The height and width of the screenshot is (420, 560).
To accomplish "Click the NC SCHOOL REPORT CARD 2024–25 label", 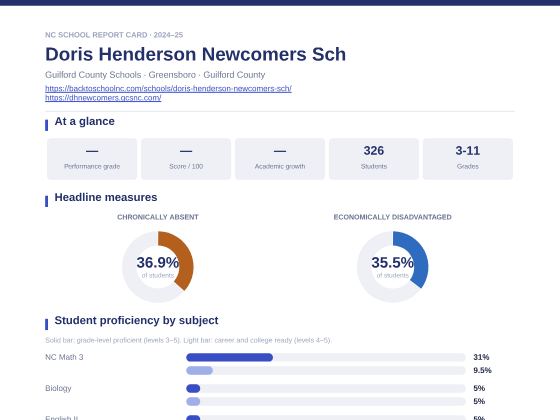I will [x=114, y=35].
